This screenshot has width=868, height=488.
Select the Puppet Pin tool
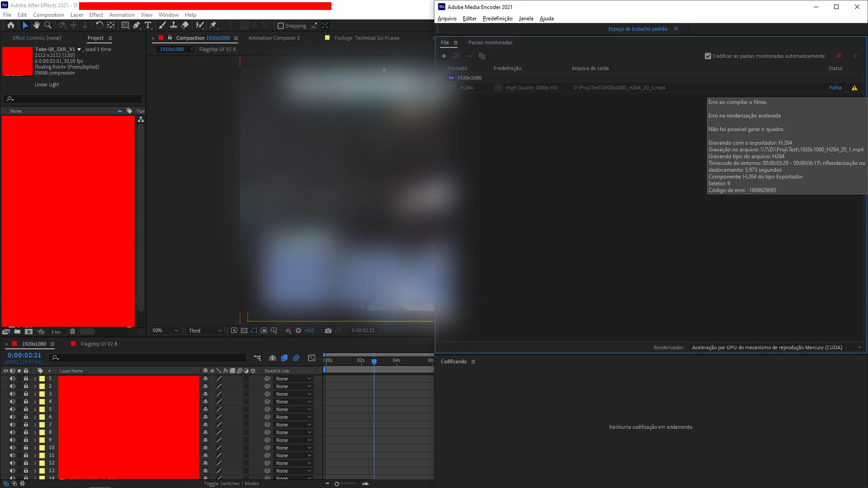(213, 25)
